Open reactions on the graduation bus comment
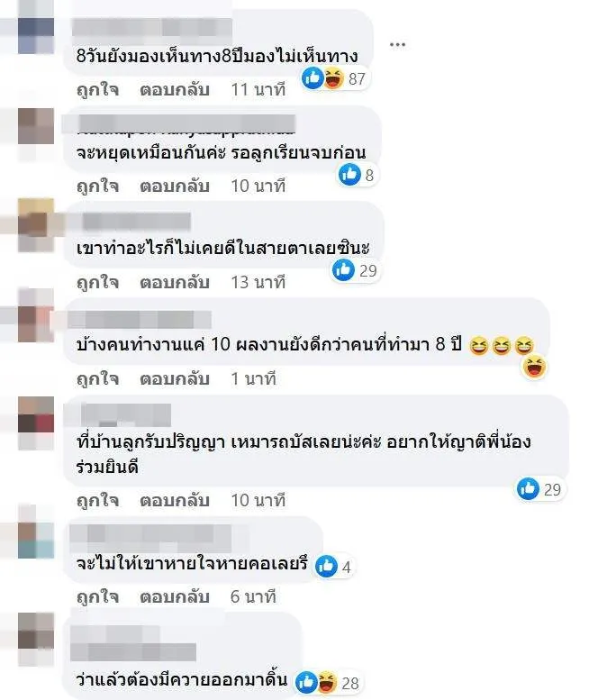This screenshot has width=589, height=700. pos(539,489)
